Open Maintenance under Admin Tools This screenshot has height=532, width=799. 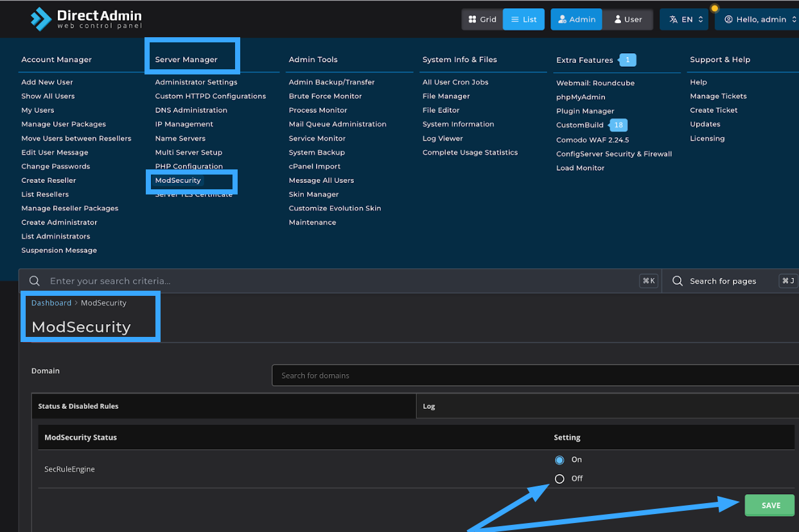(312, 223)
